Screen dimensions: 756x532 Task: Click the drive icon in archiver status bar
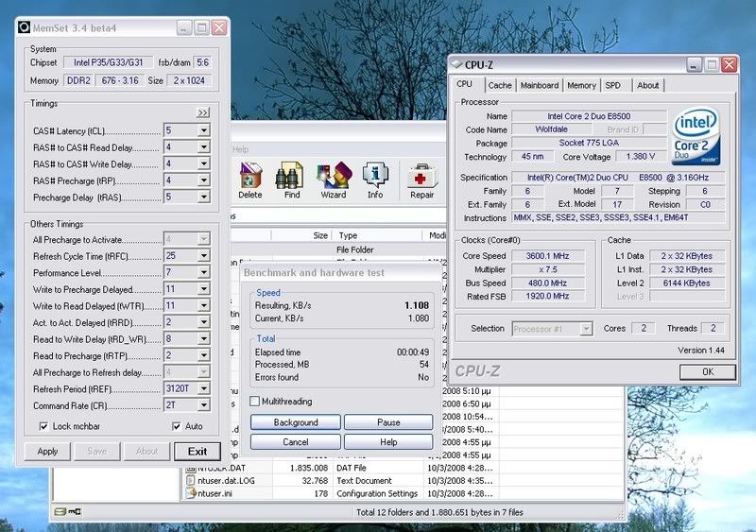click(60, 512)
